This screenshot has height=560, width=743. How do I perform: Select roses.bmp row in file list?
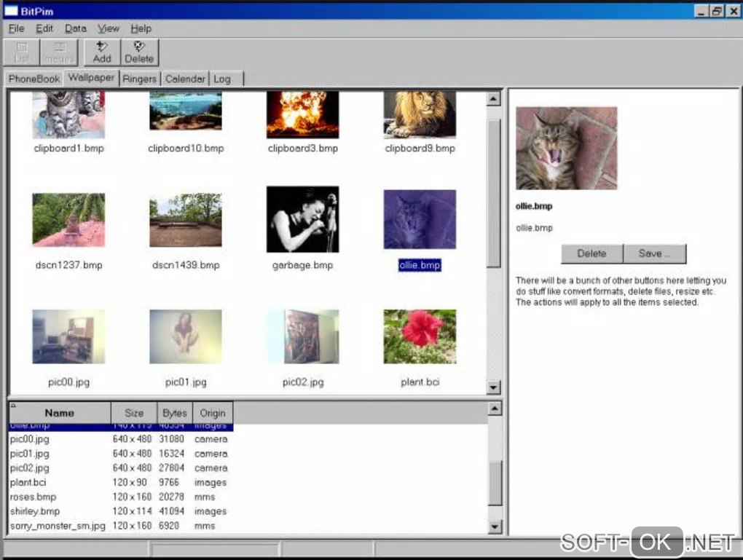(121, 497)
